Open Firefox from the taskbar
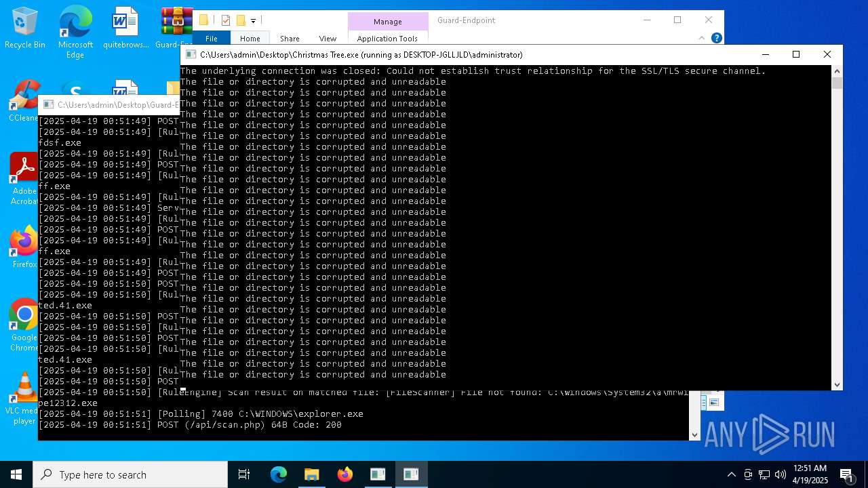 click(344, 474)
